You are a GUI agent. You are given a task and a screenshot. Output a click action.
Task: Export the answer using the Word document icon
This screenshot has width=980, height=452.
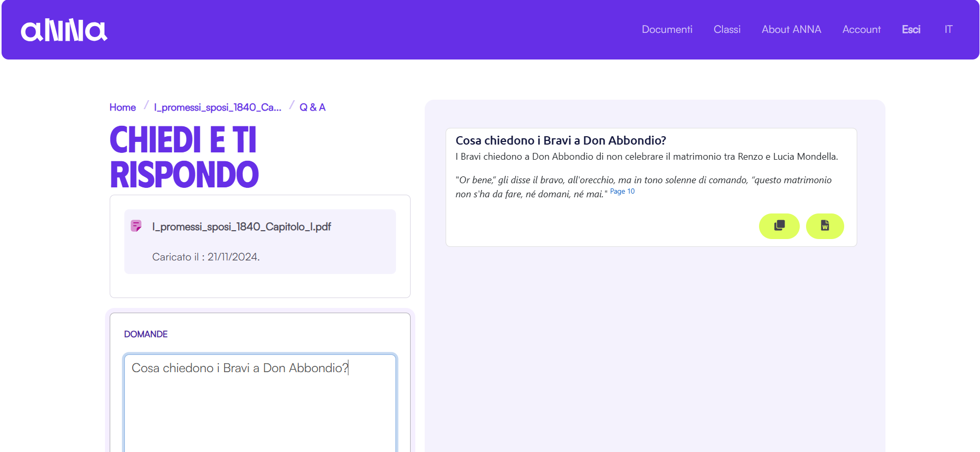point(824,226)
